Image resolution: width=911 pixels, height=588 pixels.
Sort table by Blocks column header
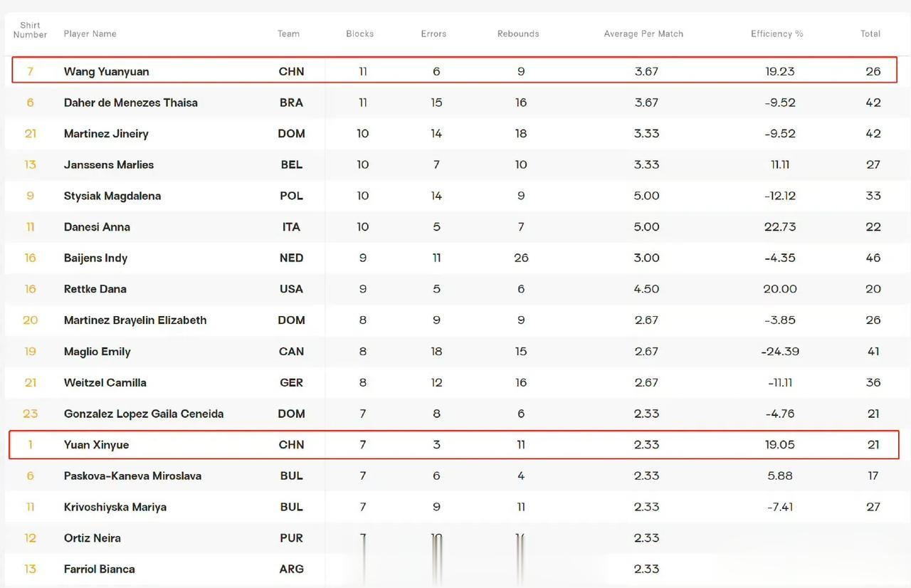pos(359,33)
